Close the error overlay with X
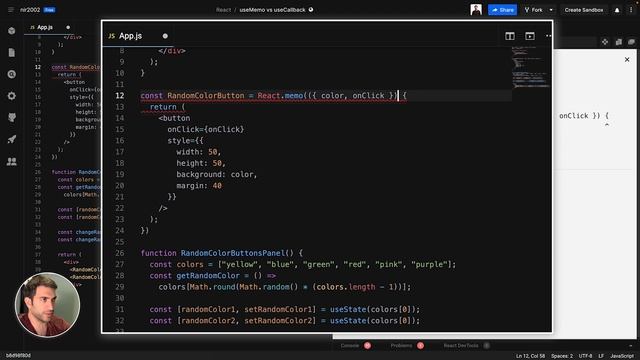This screenshot has width=640, height=360. click(627, 60)
